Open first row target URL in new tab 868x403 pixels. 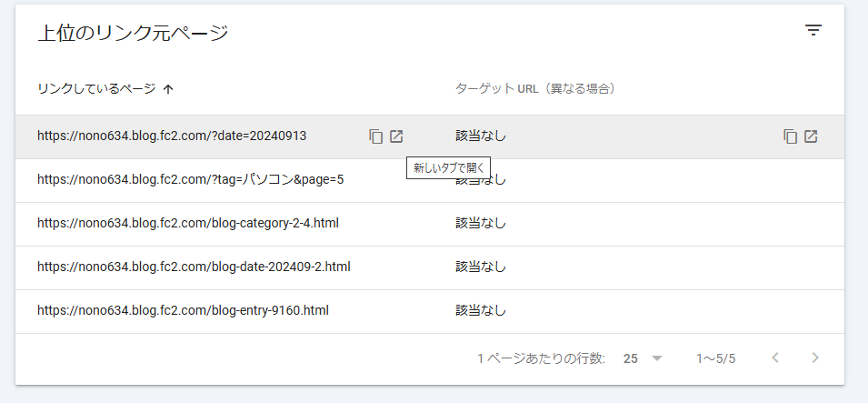pos(811,136)
